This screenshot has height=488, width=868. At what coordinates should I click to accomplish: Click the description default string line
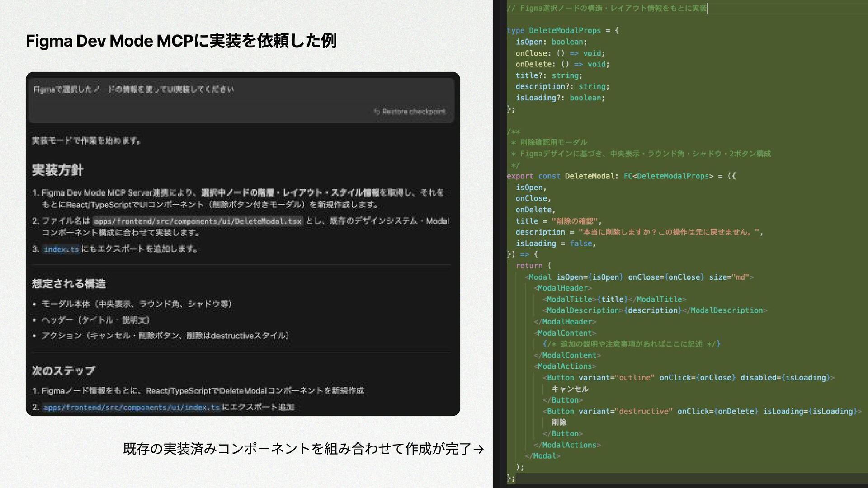point(639,232)
